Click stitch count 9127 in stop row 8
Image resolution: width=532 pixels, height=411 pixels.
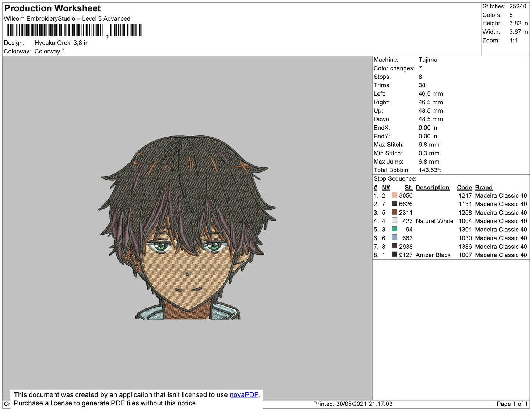[x=406, y=255]
